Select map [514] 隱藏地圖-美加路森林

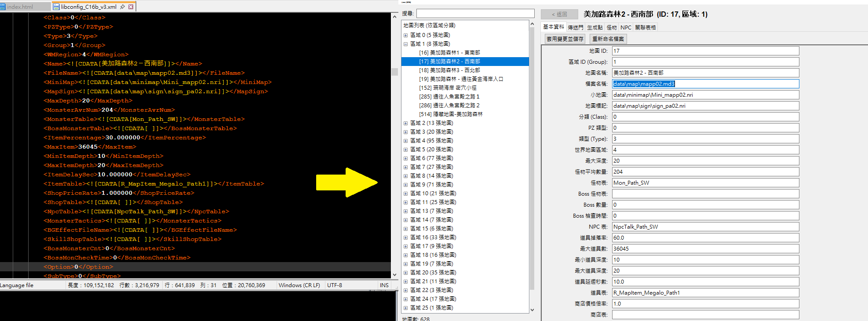point(451,114)
